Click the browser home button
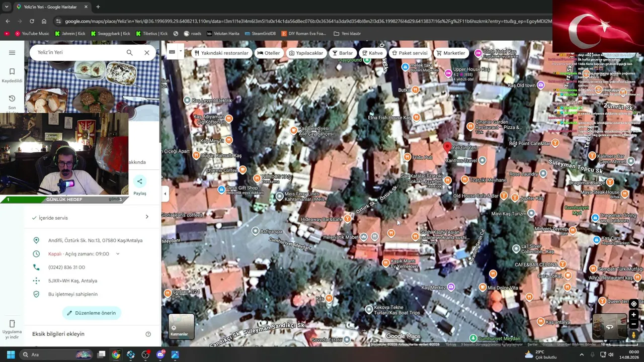Screen dimensions: 644x362 tap(44, 21)
